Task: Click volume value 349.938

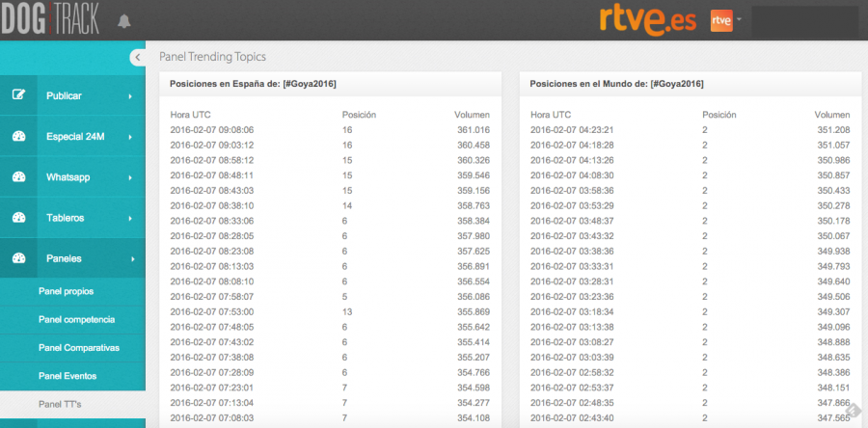Action: 833,251
